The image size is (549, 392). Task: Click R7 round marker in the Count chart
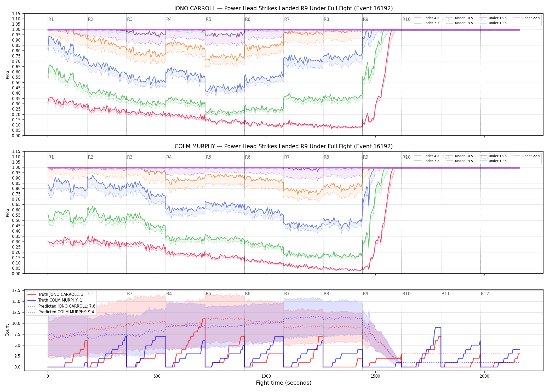[287, 294]
